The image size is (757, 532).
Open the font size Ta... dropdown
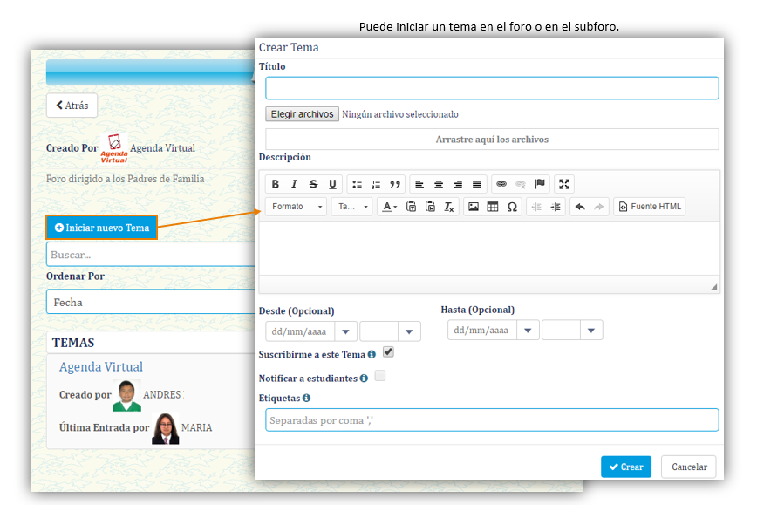tap(352, 207)
